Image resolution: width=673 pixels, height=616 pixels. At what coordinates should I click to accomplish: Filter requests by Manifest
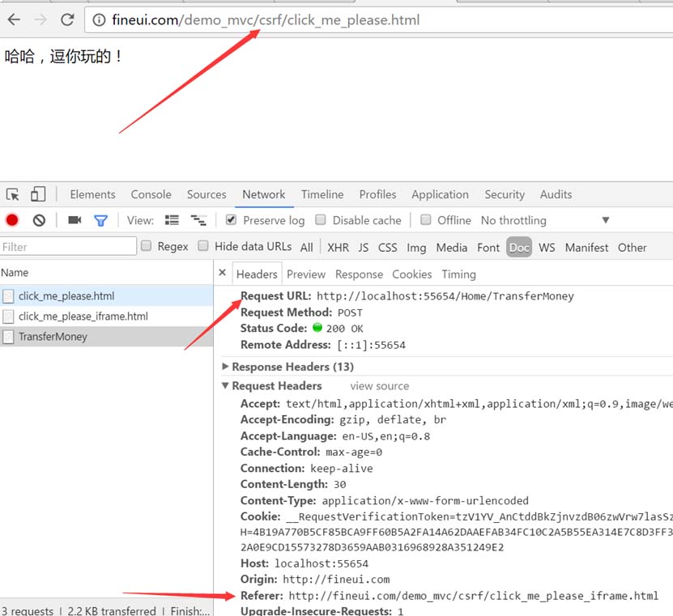click(x=586, y=248)
